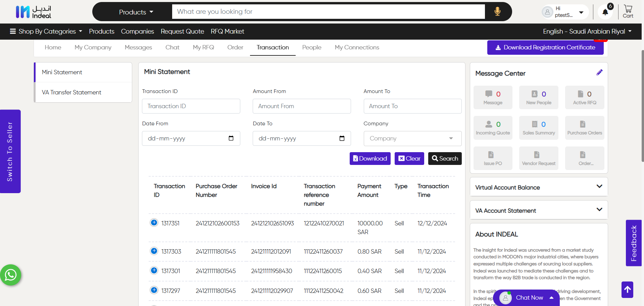Expand transaction row 1317351 plus icon

tap(154, 223)
